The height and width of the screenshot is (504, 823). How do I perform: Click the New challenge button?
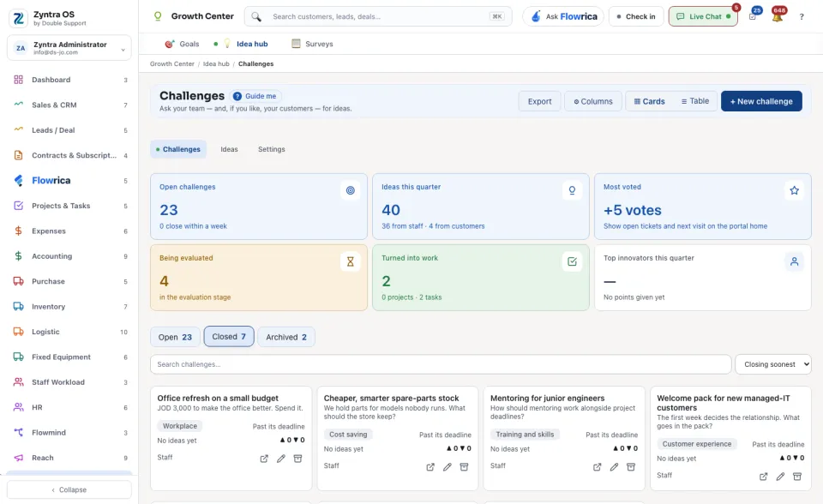761,101
